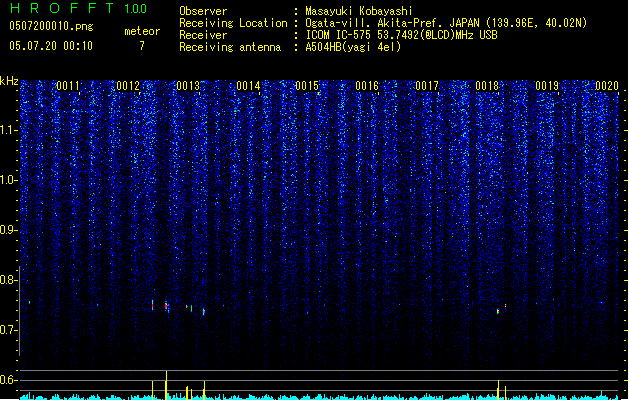Click receiver text ICOM IC-575 53.7492 MHz USB

point(402,35)
